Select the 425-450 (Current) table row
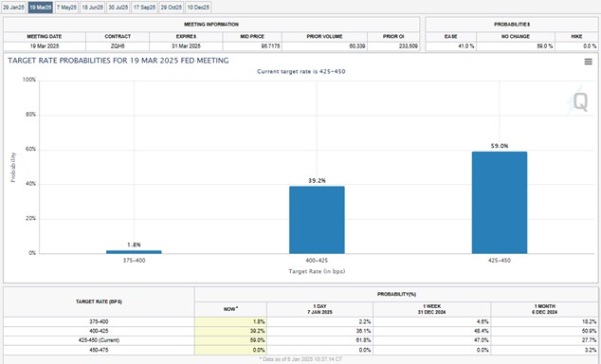 (x=300, y=340)
